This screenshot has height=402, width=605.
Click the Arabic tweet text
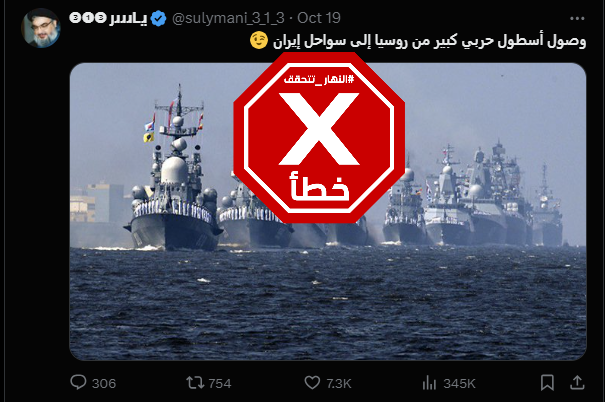coord(429,41)
